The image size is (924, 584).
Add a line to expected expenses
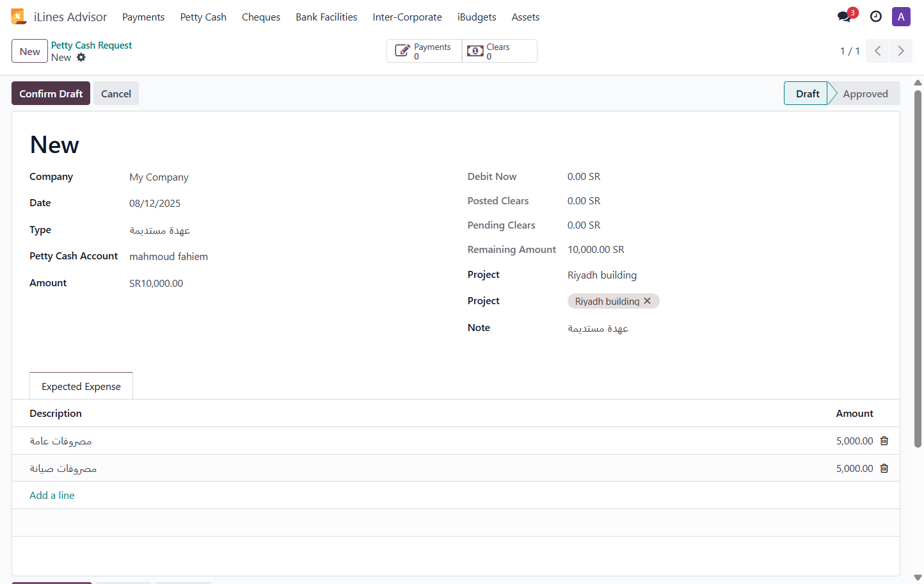pyautogui.click(x=52, y=496)
